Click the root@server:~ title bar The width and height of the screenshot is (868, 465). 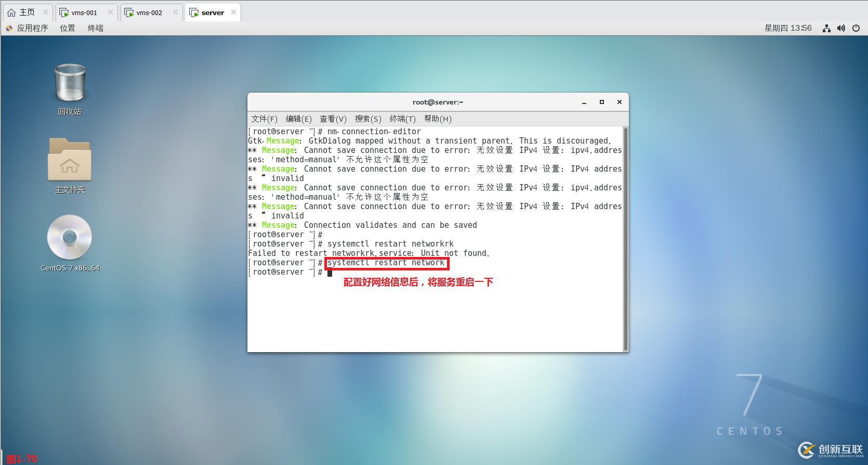pyautogui.click(x=438, y=102)
